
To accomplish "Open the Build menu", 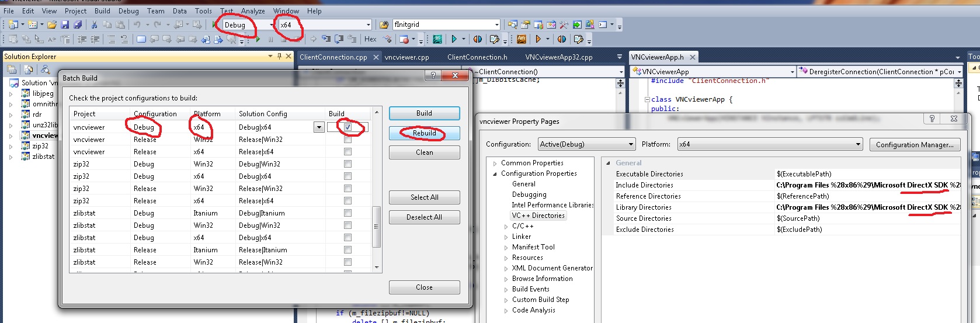I will (102, 11).
